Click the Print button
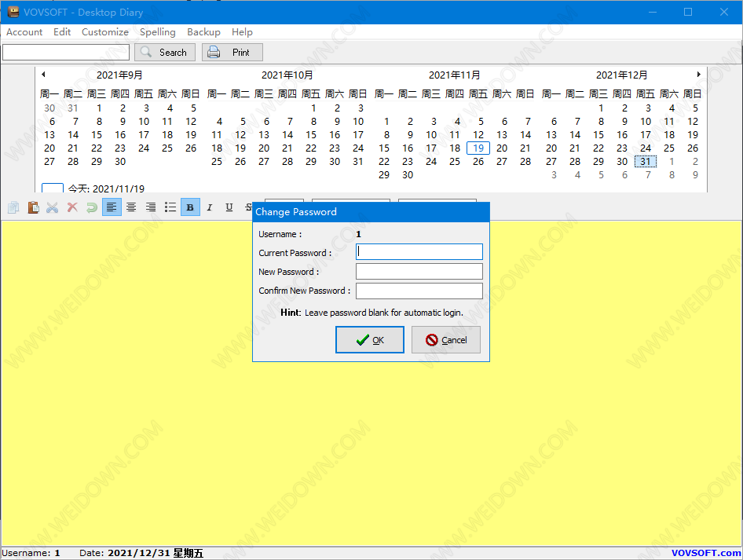 232,52
